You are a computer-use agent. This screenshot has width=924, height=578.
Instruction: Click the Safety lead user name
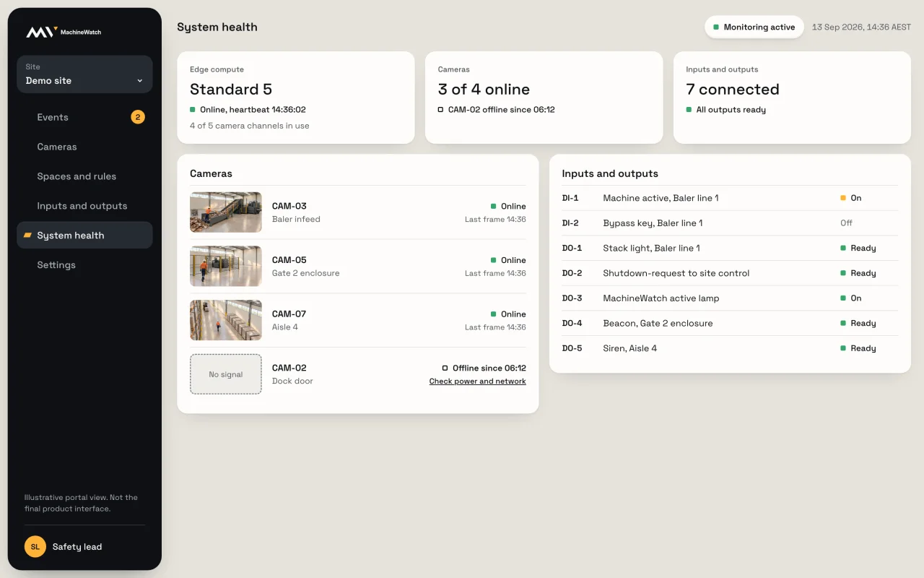(77, 547)
